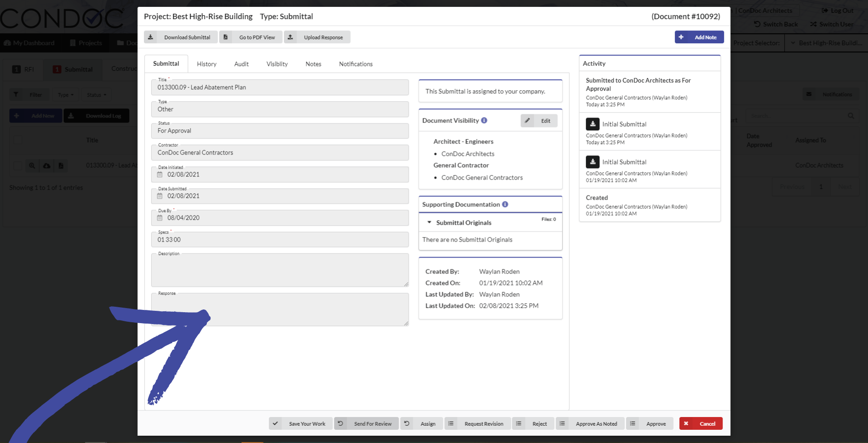Collapse the Submittal Originals section

(429, 222)
